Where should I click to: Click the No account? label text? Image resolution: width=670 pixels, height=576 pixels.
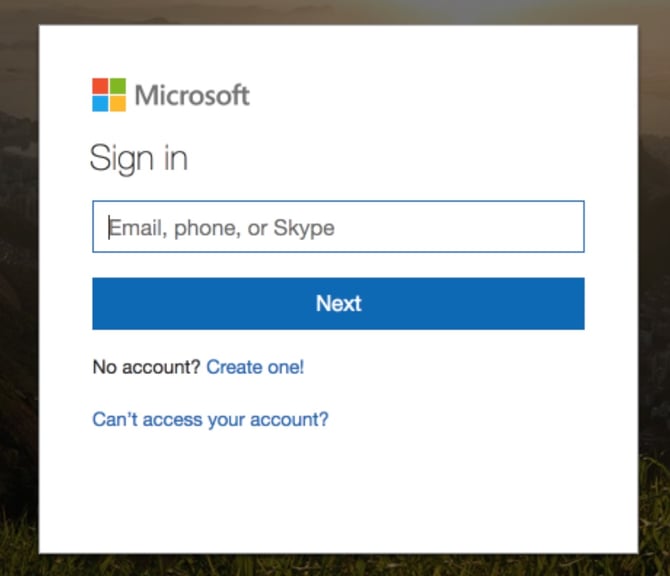(x=146, y=367)
